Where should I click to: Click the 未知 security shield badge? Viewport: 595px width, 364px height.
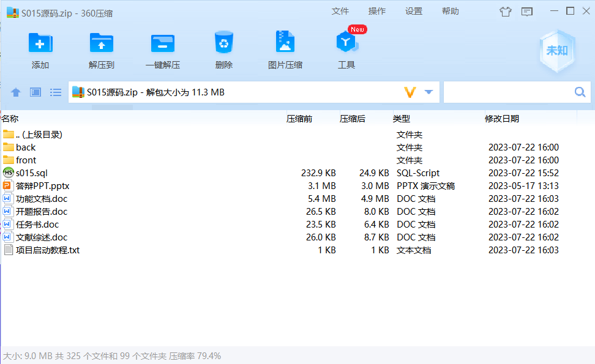[557, 50]
